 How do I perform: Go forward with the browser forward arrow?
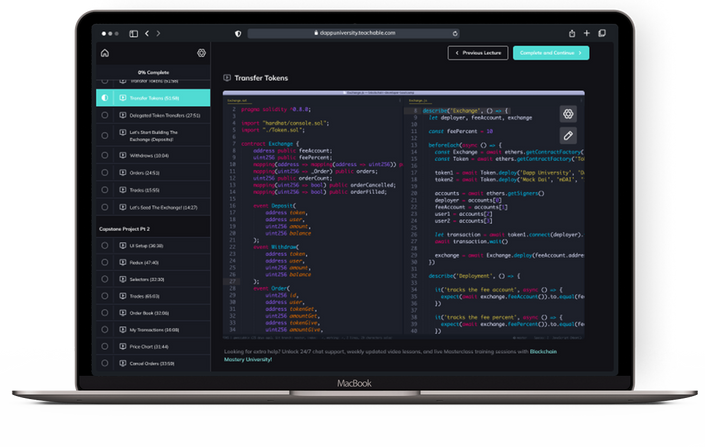click(x=158, y=33)
